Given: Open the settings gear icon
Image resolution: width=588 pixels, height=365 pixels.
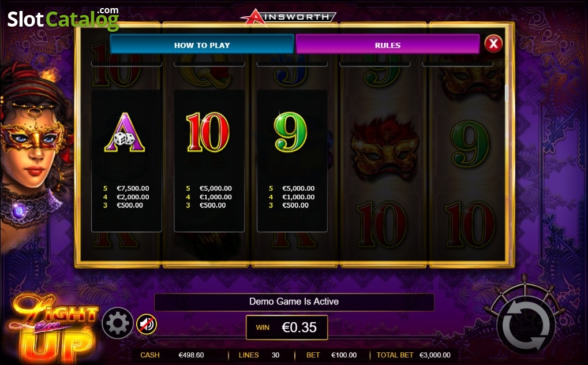Looking at the screenshot, I should (x=117, y=323).
